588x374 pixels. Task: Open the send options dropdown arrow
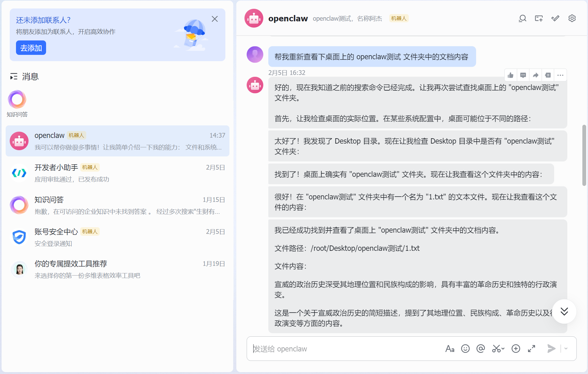(x=566, y=349)
